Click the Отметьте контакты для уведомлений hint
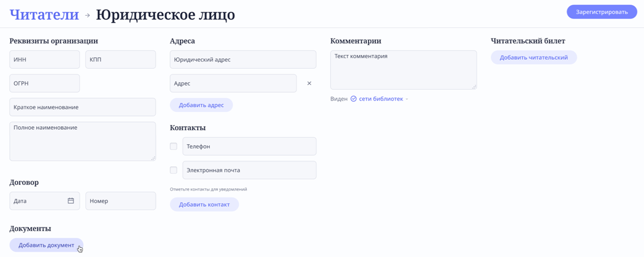Screen dimensions: 644x257 (209, 189)
